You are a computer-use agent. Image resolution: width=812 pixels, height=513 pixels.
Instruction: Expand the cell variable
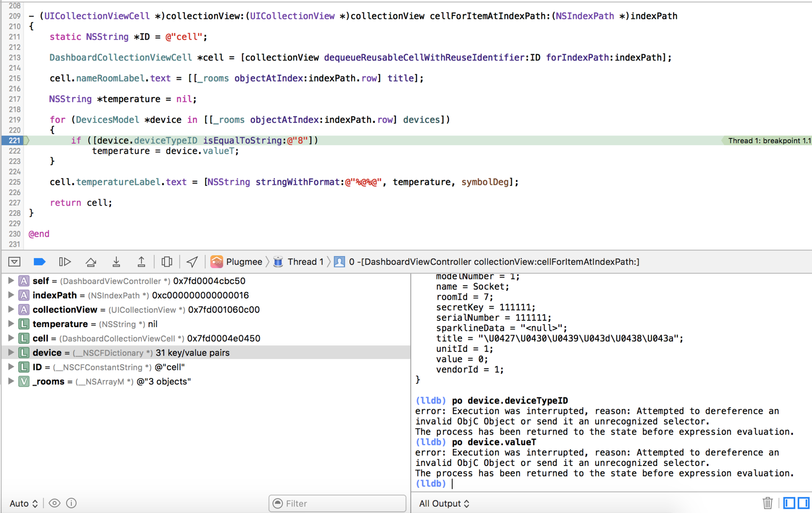[x=11, y=338]
